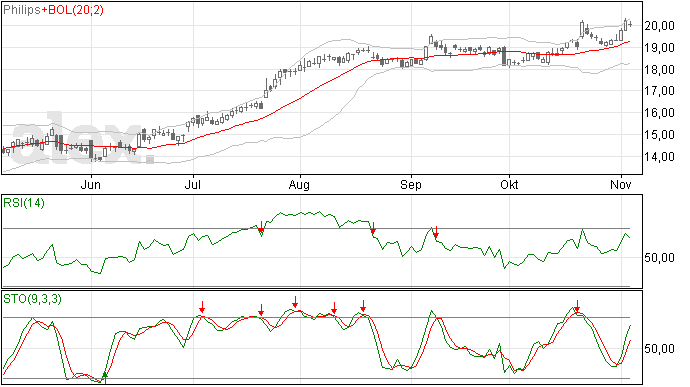Click the Jun month label
The width and height of the screenshot is (690, 387).
pyautogui.click(x=90, y=185)
